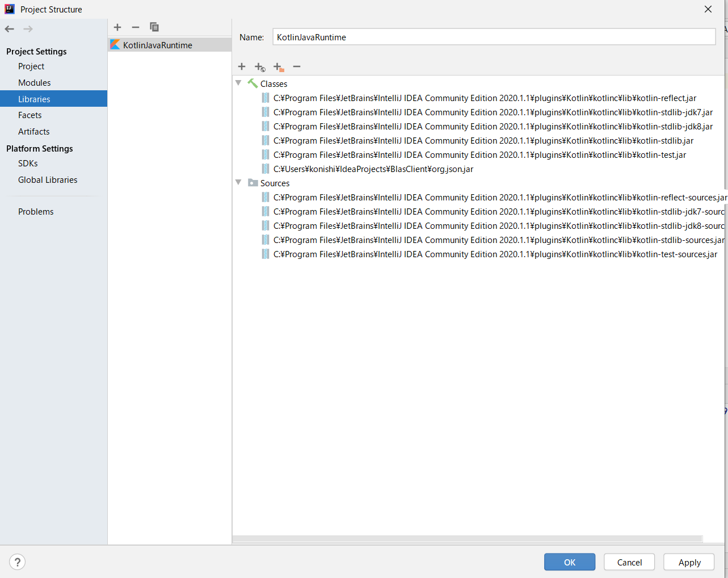Click the Exclude root icon

coord(278,67)
